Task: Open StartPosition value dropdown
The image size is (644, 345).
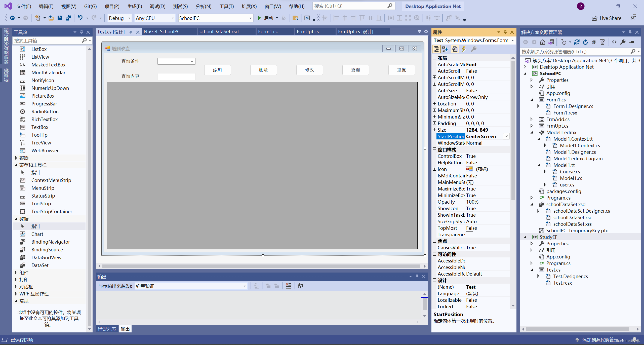Action: pyautogui.click(x=506, y=136)
